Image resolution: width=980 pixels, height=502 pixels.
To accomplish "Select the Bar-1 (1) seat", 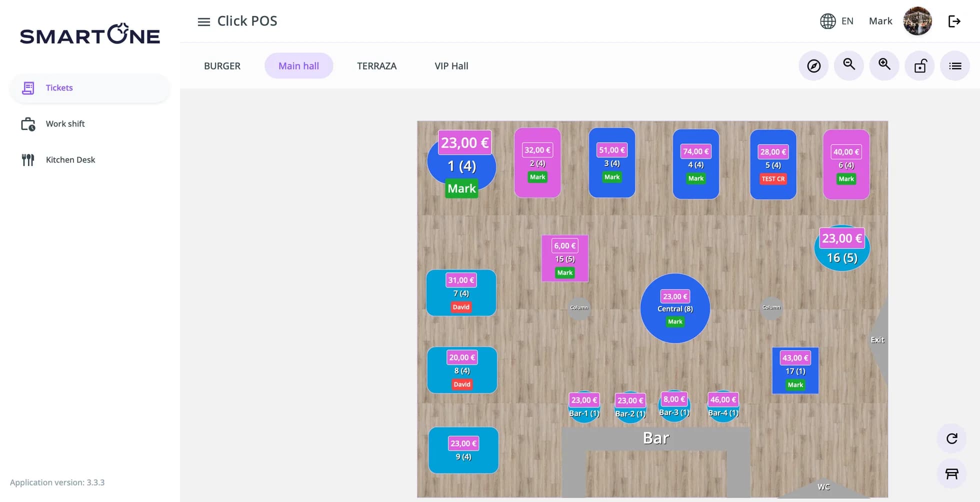I will (x=584, y=407).
